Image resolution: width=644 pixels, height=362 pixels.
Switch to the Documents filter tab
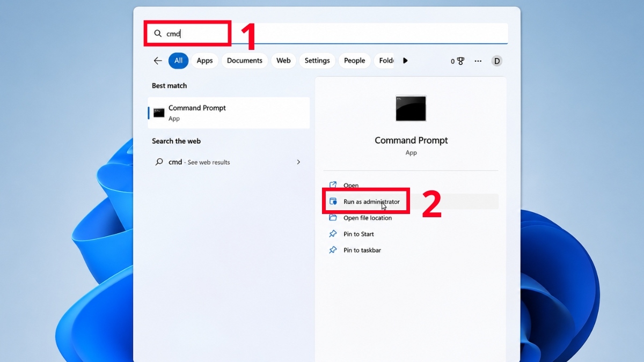tap(244, 61)
